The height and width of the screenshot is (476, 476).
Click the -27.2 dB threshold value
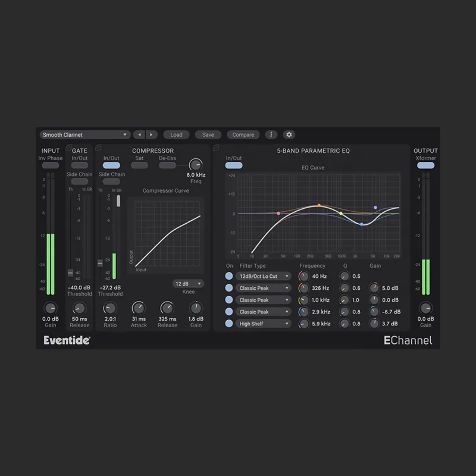[110, 287]
